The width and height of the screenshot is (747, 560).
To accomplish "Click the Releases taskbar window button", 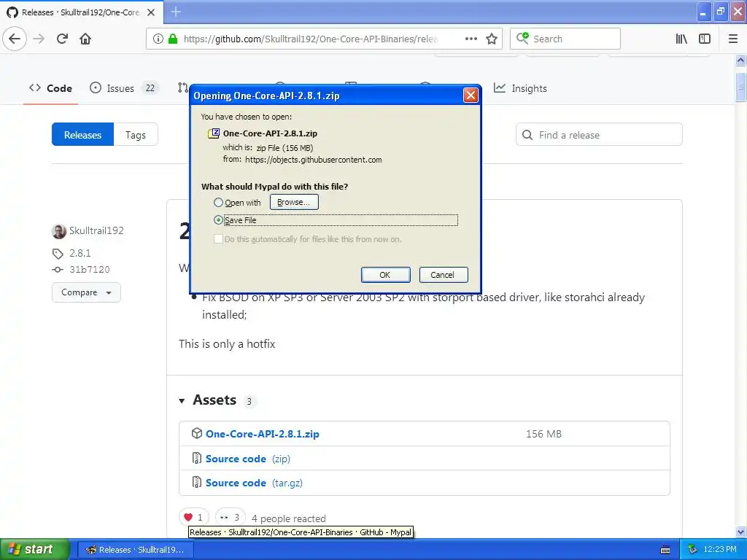I will click(x=135, y=550).
